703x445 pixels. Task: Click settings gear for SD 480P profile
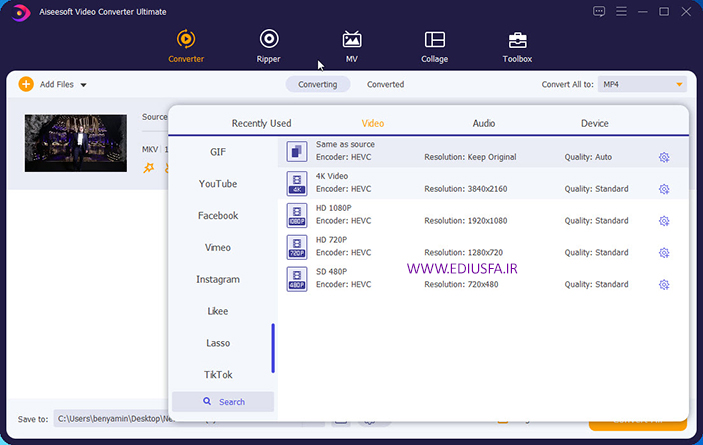[663, 285]
